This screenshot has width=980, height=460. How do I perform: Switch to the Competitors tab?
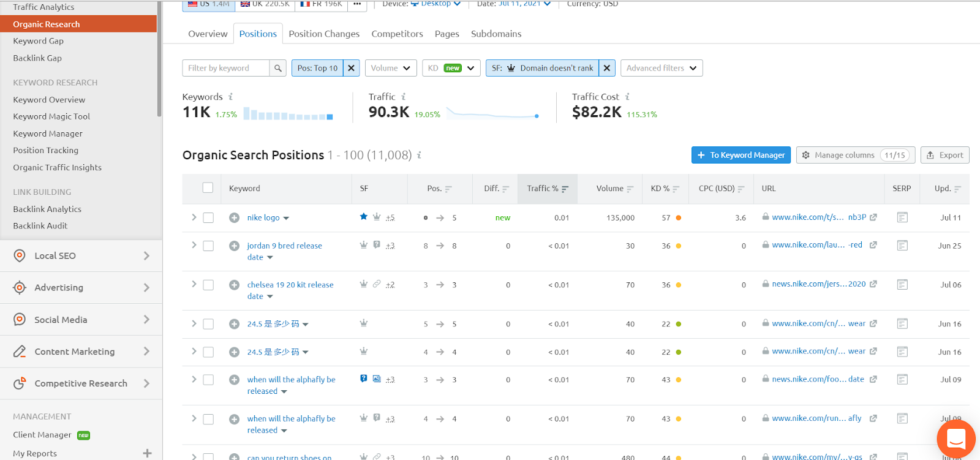(397, 34)
